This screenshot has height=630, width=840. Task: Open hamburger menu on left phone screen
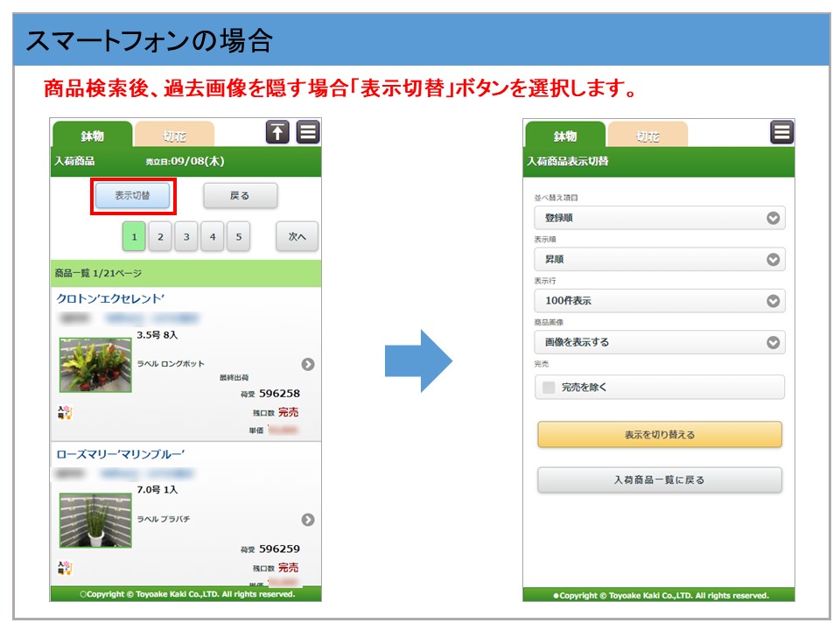(x=308, y=132)
